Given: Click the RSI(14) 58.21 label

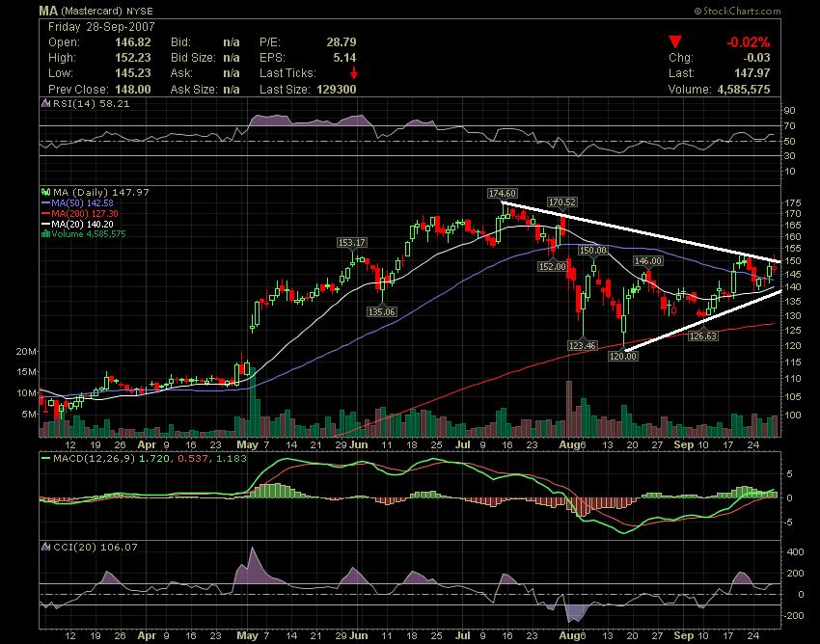Looking at the screenshot, I should pos(91,103).
